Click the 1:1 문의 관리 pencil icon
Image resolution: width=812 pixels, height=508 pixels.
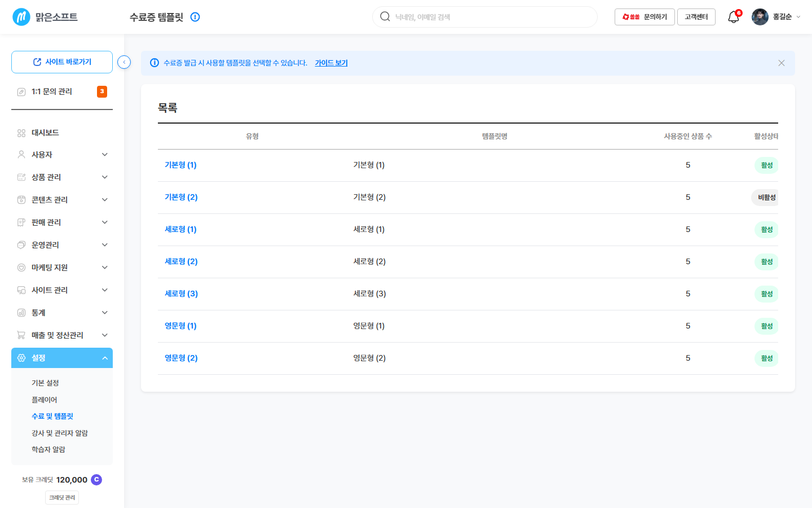(x=21, y=92)
